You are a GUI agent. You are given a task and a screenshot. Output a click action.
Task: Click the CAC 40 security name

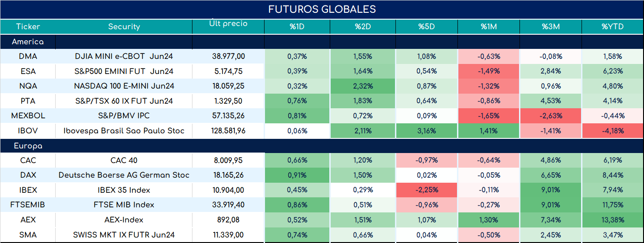pos(124,160)
